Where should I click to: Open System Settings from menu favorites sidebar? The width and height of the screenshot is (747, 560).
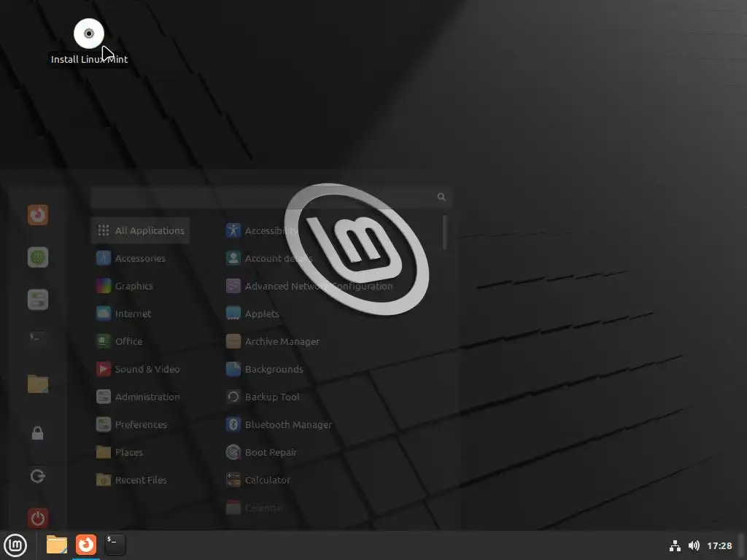click(38, 300)
